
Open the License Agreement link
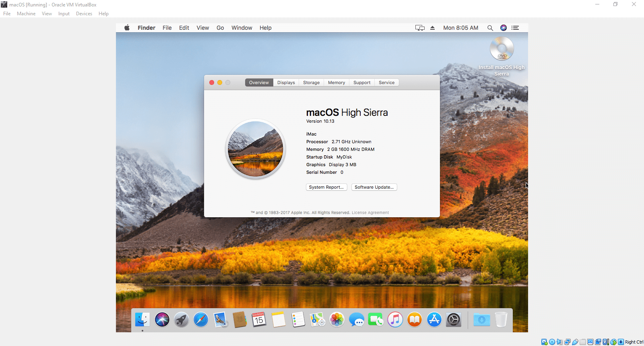click(x=370, y=213)
